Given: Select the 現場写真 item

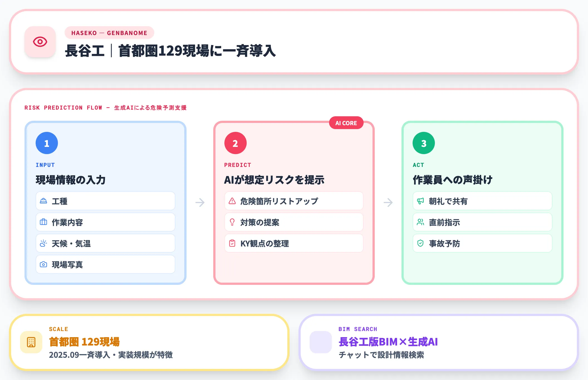Looking at the screenshot, I should click(106, 264).
